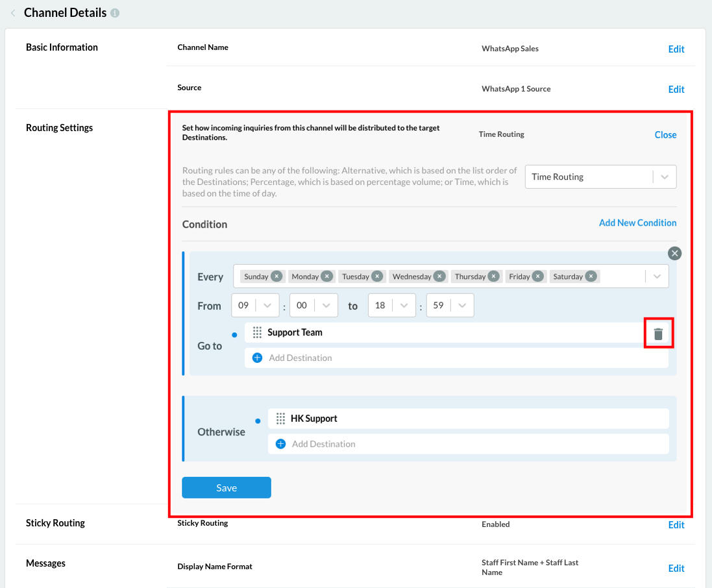Remove Wednesday from the Every days list
Viewport: 712px width, 588px height.
pyautogui.click(x=439, y=276)
